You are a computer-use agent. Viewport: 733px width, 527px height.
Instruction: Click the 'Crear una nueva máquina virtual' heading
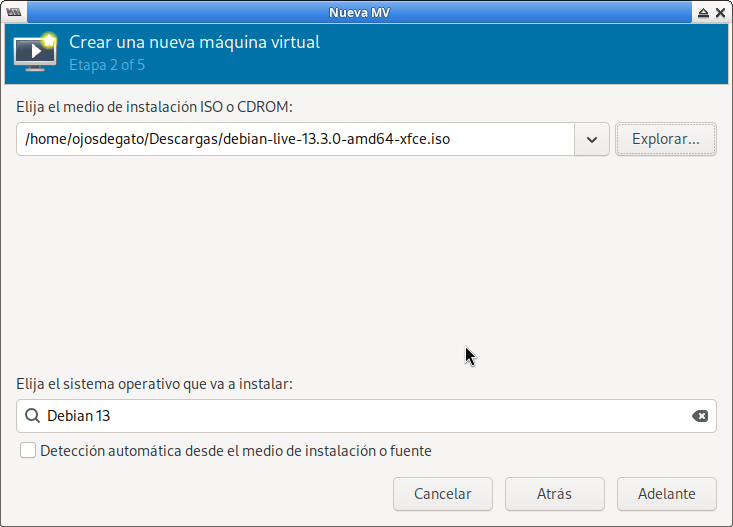(x=194, y=43)
